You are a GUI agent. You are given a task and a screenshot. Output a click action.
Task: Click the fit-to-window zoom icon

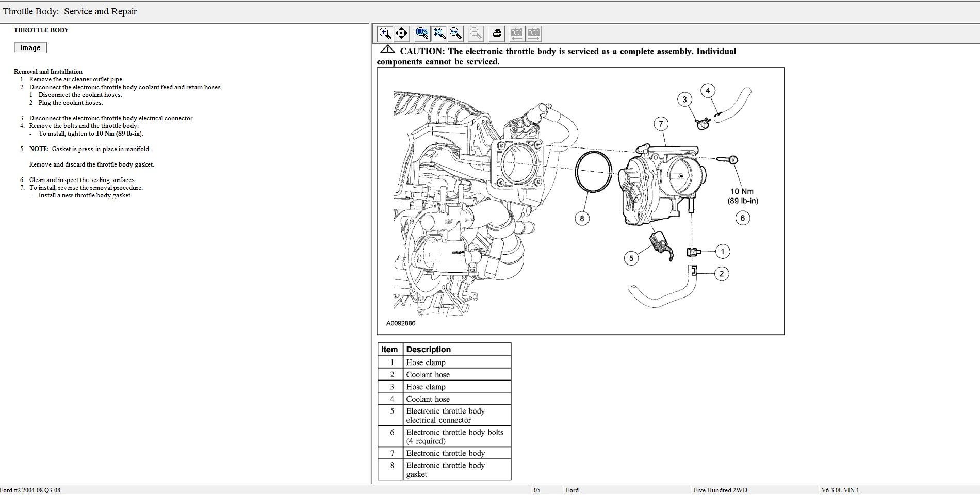[x=439, y=34]
